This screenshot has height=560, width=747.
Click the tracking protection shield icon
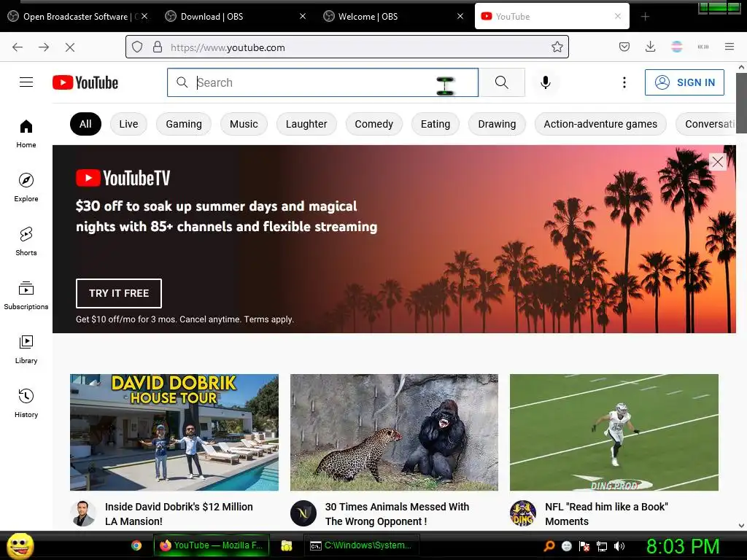[x=137, y=47]
